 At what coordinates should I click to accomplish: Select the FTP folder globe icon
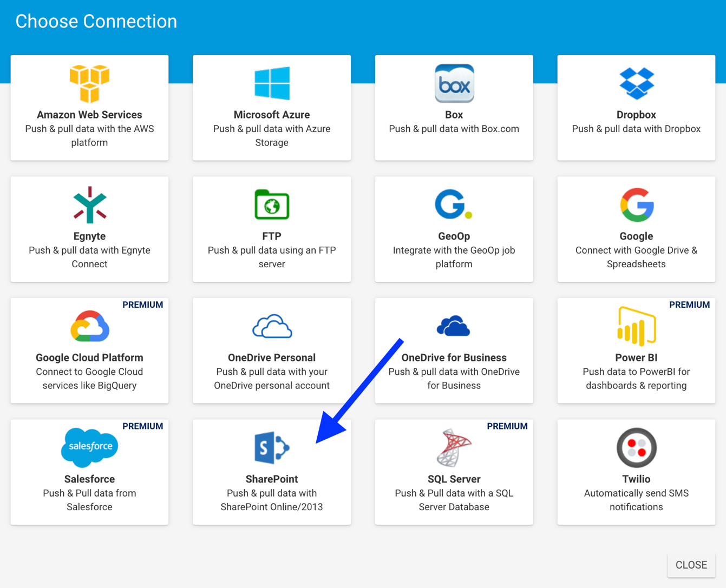point(272,204)
